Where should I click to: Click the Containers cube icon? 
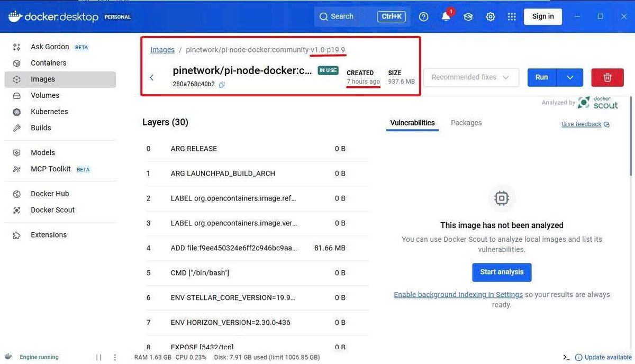pyautogui.click(x=17, y=63)
